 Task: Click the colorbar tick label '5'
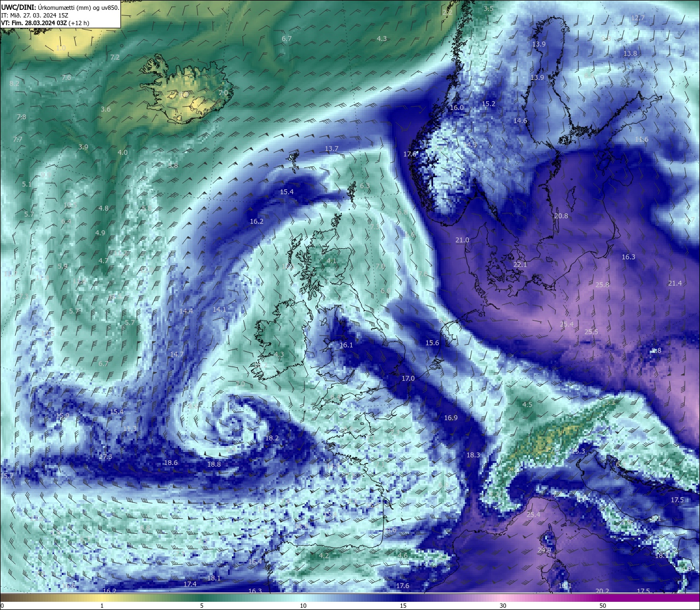(202, 606)
